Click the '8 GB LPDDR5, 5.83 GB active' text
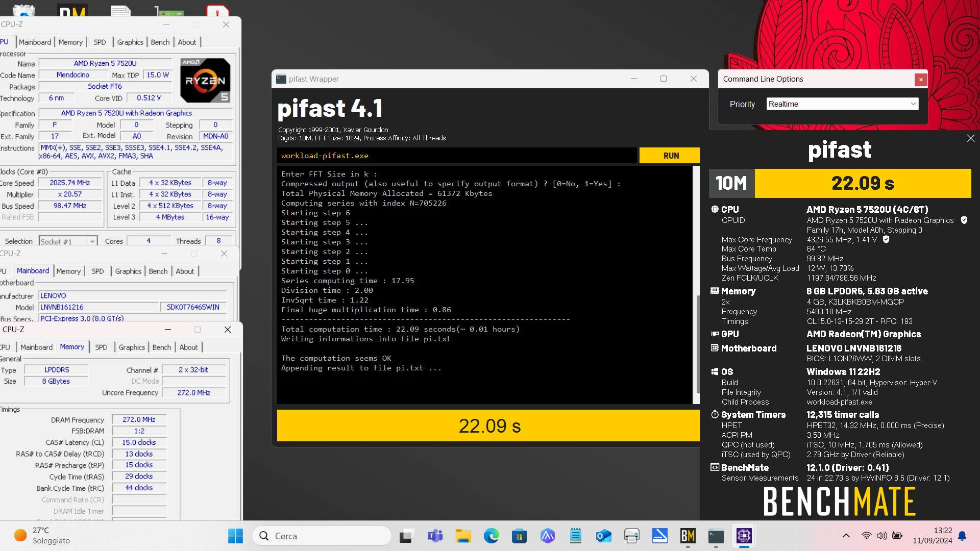The height and width of the screenshot is (551, 980). point(867,291)
